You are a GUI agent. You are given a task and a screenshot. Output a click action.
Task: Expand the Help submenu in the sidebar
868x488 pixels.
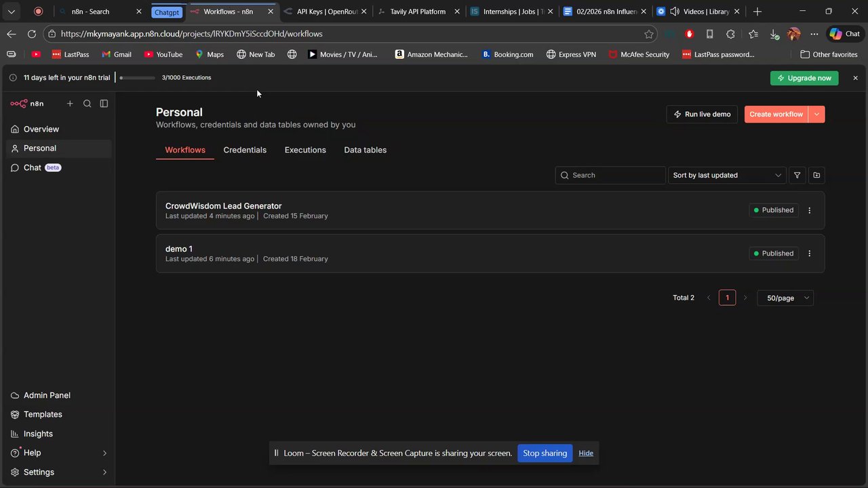point(104,453)
